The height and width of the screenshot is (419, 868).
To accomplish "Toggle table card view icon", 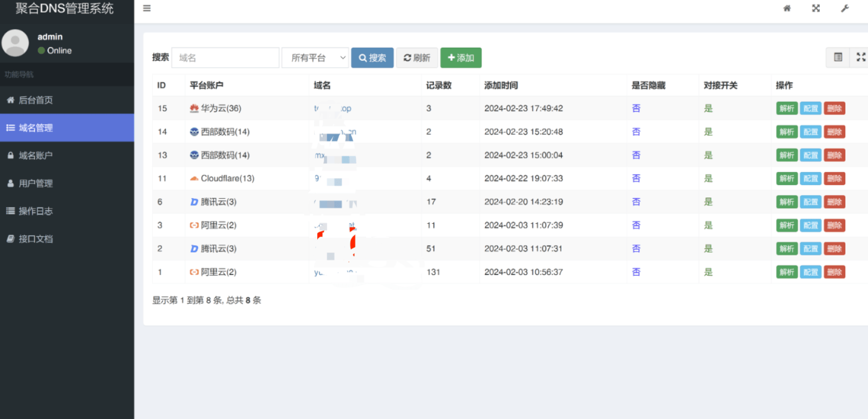I will point(838,57).
